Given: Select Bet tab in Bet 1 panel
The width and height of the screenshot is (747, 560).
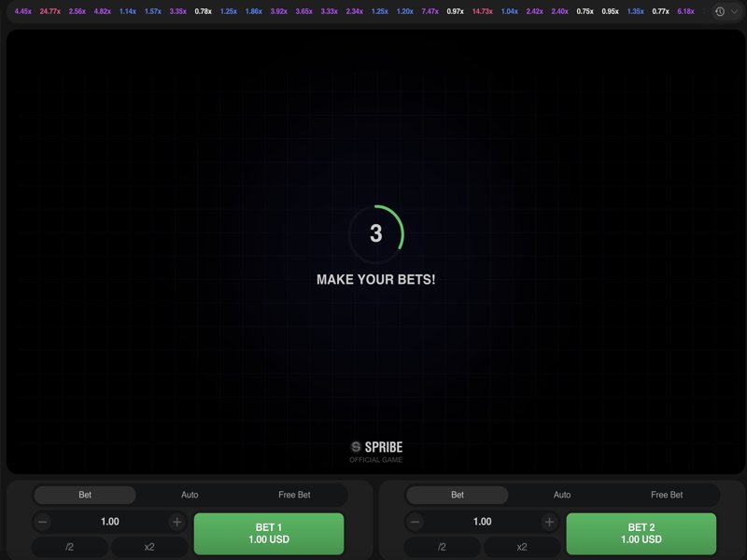Looking at the screenshot, I should coord(85,495).
